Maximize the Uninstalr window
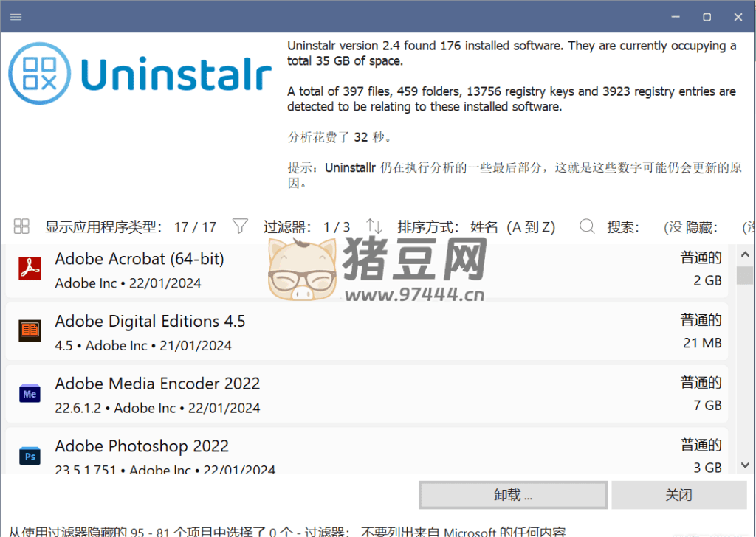This screenshot has width=756, height=537. 707,17
